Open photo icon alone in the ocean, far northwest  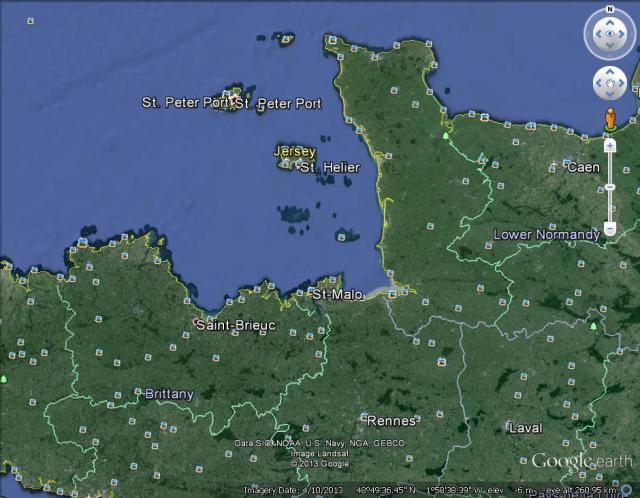pyautogui.click(x=31, y=20)
